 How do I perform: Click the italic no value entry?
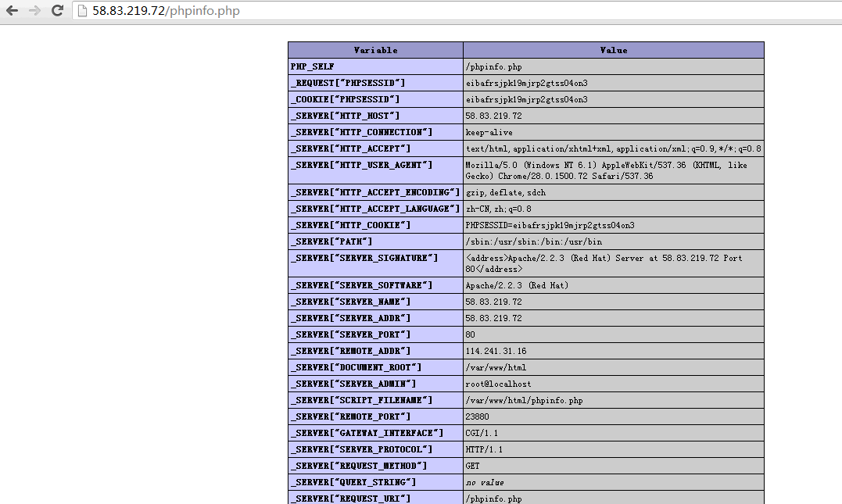485,483
